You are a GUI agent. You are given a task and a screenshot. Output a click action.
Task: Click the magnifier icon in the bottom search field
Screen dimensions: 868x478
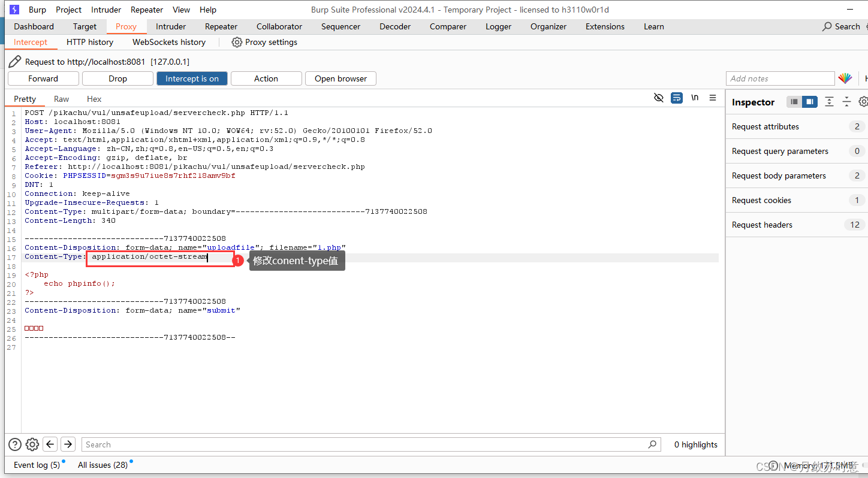652,444
